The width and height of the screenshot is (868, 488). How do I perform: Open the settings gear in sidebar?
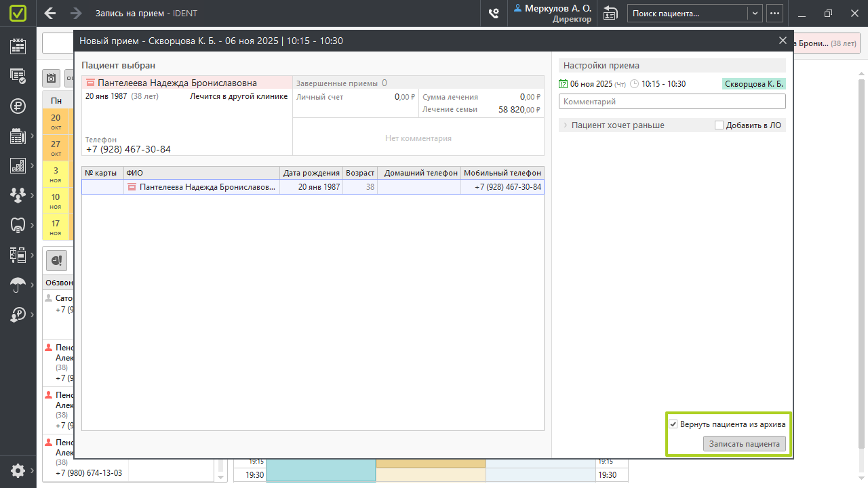tap(18, 470)
